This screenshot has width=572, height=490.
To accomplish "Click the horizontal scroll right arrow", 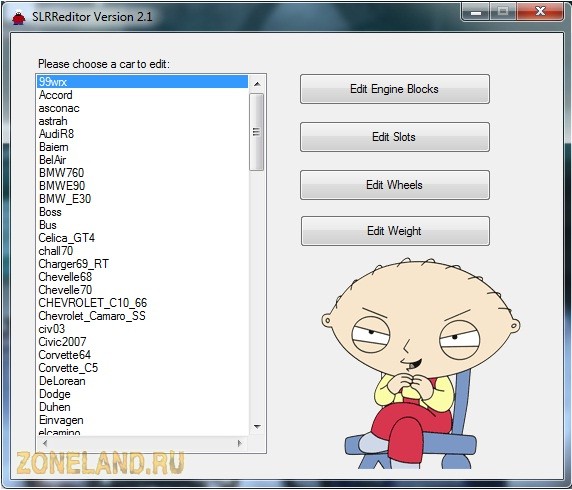I will pos(240,443).
